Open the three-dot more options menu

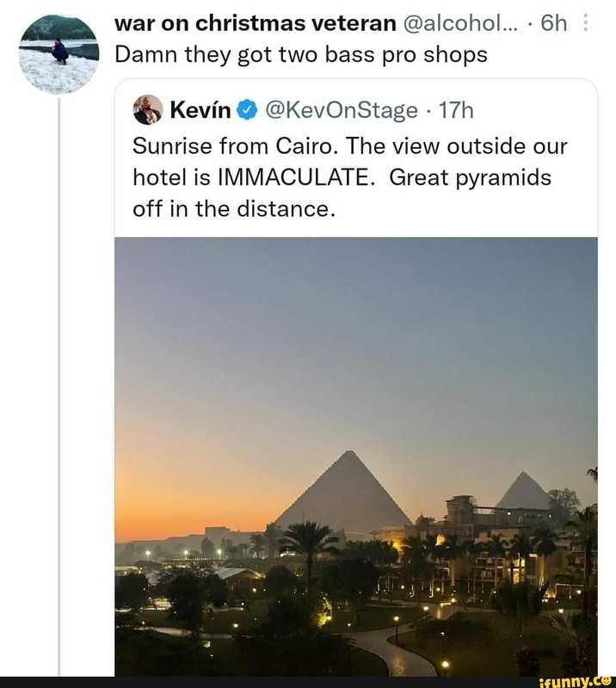[x=585, y=23]
